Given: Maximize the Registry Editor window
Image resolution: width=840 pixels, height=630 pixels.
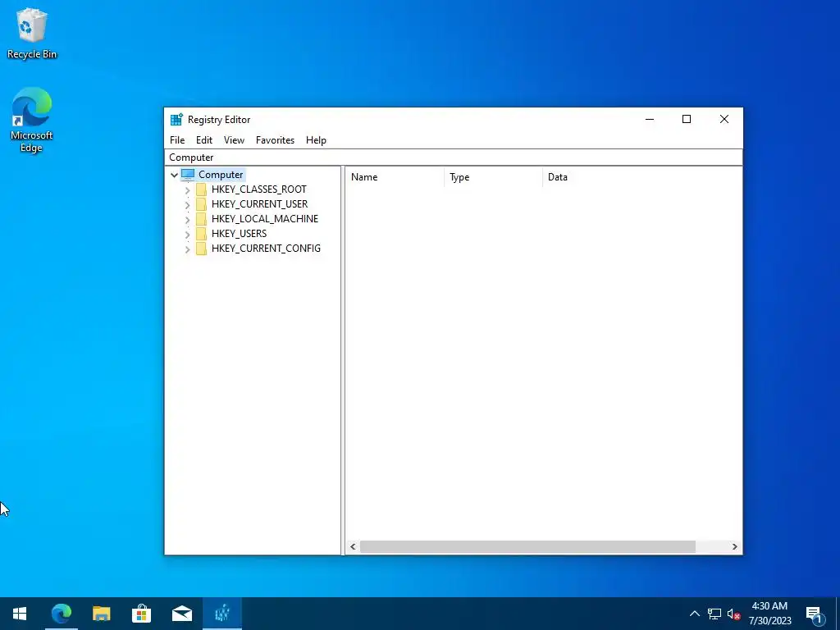Looking at the screenshot, I should click(x=687, y=120).
